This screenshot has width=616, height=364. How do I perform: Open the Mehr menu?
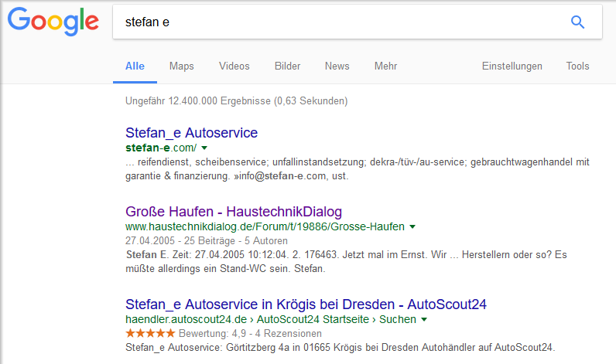pyautogui.click(x=385, y=66)
